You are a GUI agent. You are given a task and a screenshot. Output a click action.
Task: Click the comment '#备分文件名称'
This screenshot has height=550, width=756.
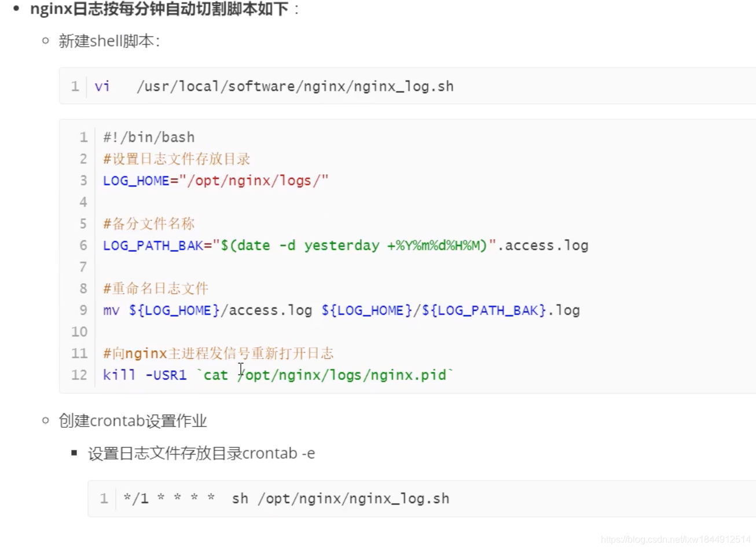(149, 223)
